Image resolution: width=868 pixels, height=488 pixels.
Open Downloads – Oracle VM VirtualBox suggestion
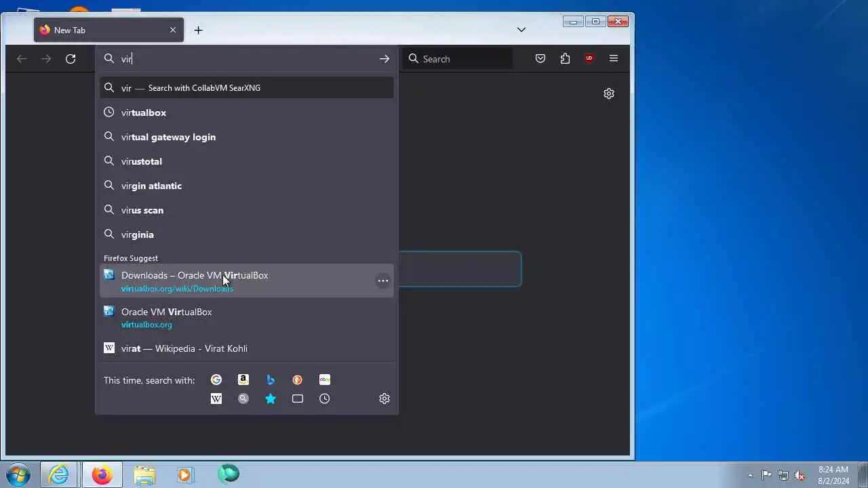247,281
